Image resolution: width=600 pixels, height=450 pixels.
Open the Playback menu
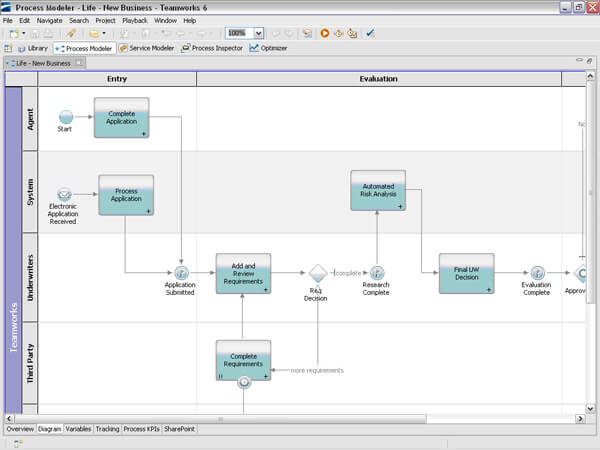pos(135,21)
